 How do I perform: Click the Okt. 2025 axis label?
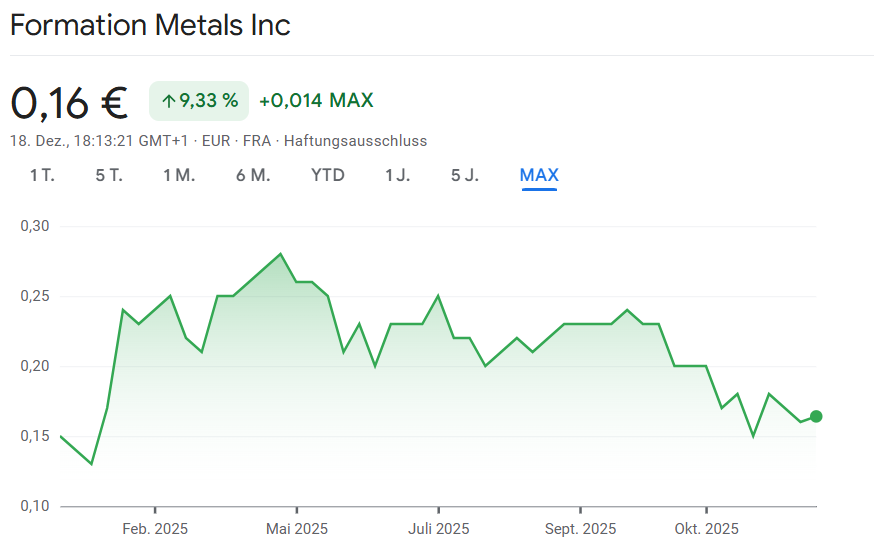(706, 529)
